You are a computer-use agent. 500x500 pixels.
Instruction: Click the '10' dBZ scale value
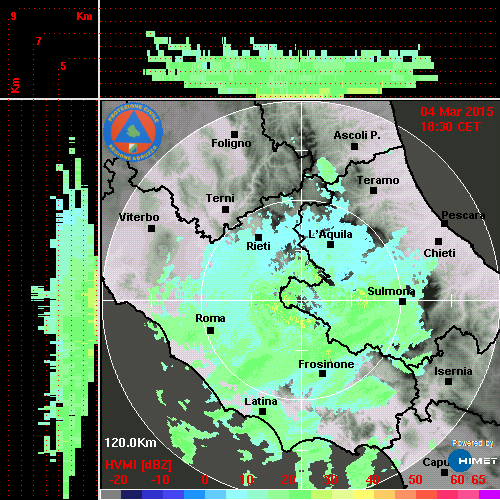[247, 480]
